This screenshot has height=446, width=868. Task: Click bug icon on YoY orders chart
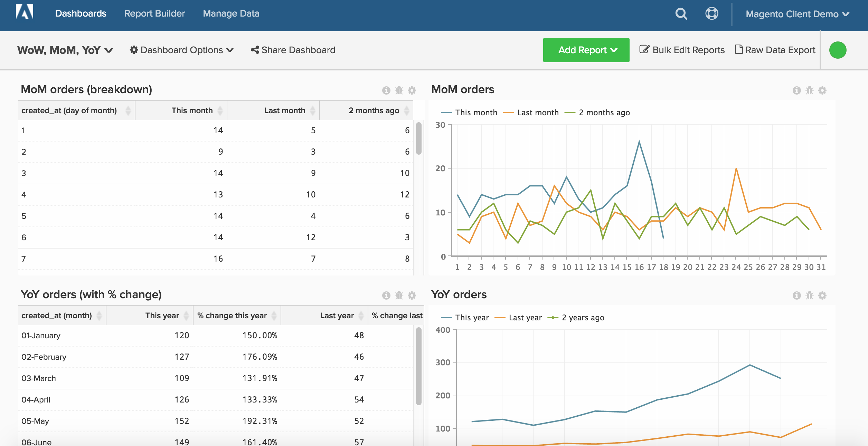pos(810,295)
